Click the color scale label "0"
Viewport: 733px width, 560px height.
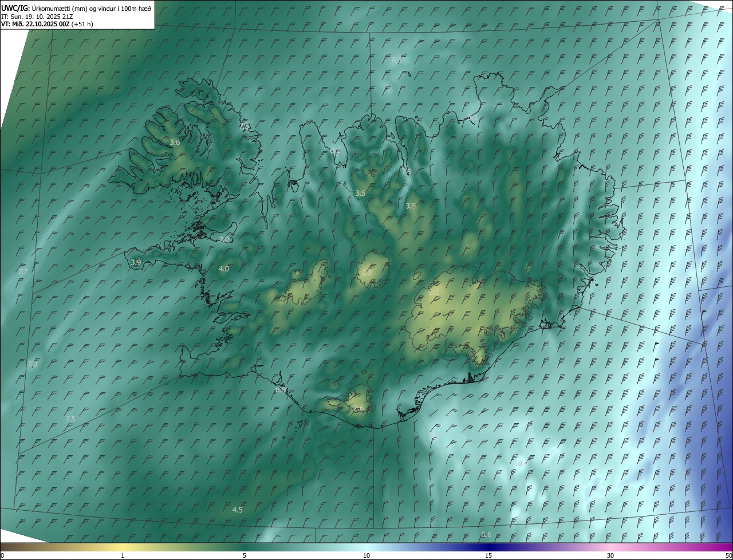[x=2, y=555]
